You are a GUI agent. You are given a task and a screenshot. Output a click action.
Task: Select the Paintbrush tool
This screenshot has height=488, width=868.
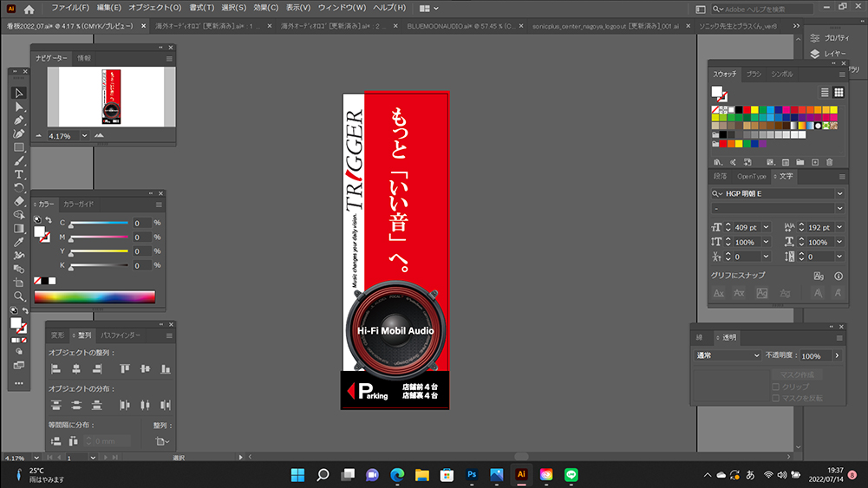(19, 161)
